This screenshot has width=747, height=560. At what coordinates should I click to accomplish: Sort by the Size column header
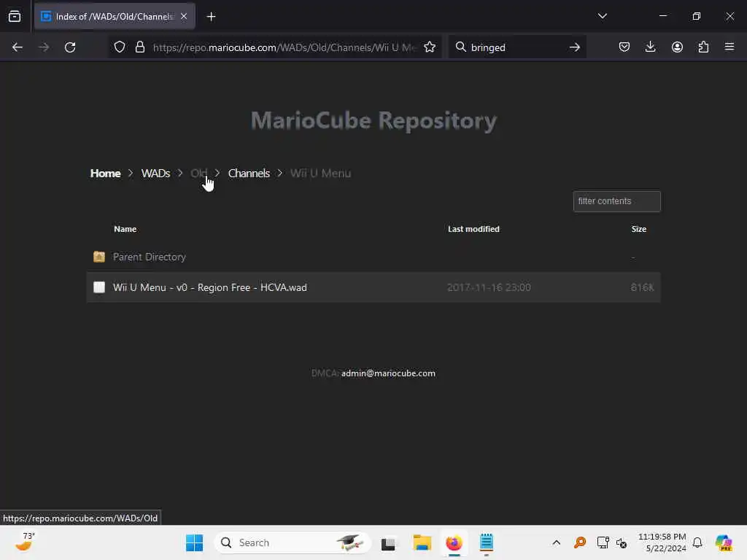[639, 229]
